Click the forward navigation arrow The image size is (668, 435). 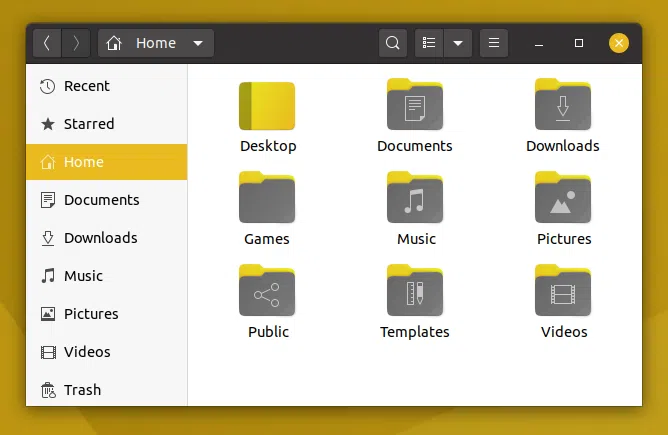76,43
